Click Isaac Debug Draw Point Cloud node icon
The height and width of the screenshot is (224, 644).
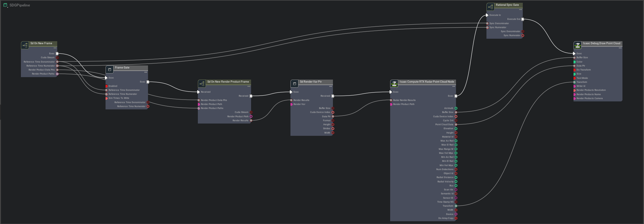(x=578, y=45)
